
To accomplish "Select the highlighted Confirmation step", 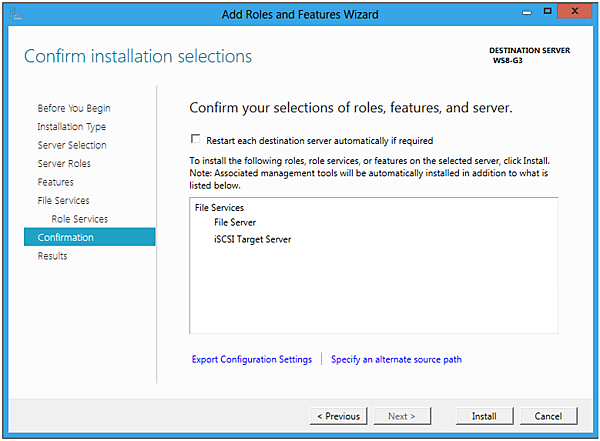I will click(x=66, y=237).
